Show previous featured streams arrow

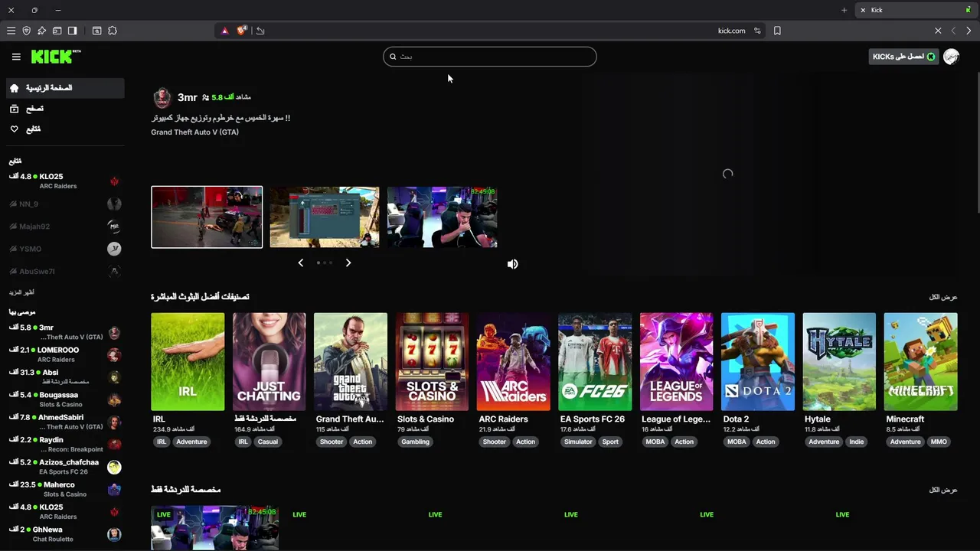pyautogui.click(x=300, y=262)
